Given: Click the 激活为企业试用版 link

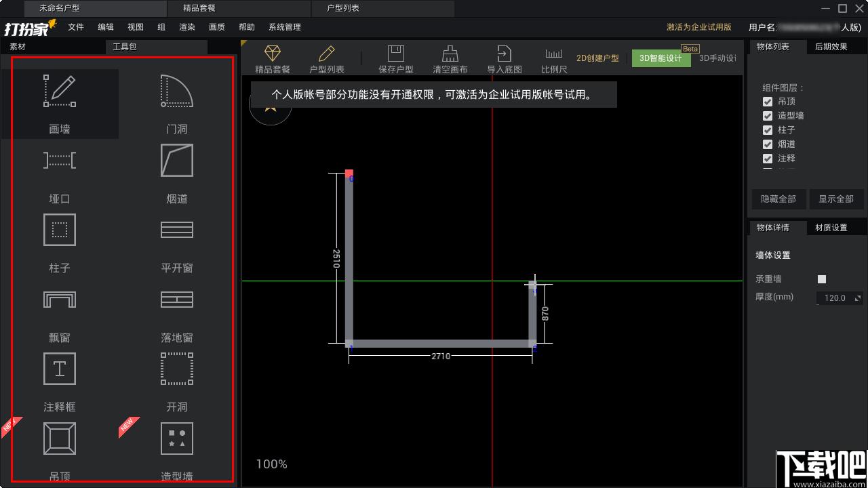Looking at the screenshot, I should [699, 27].
